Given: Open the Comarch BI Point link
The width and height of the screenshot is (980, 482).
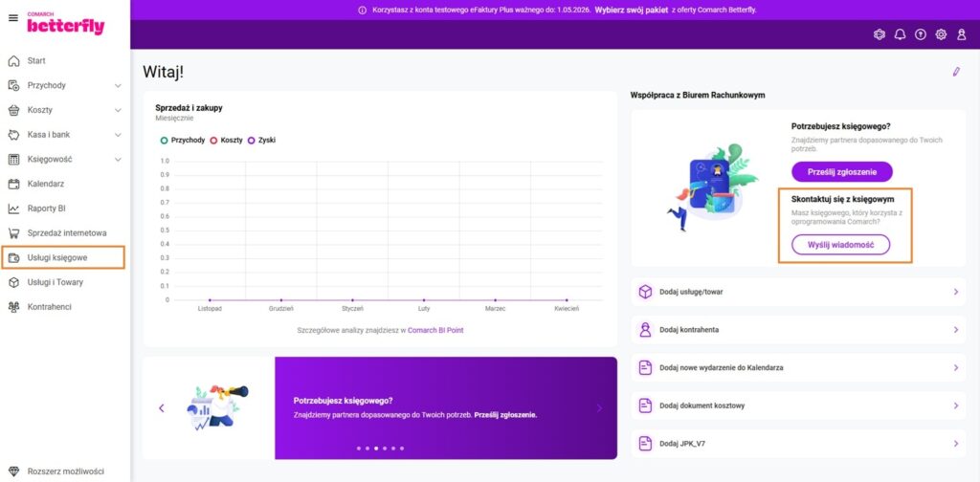Looking at the screenshot, I should click(x=435, y=330).
